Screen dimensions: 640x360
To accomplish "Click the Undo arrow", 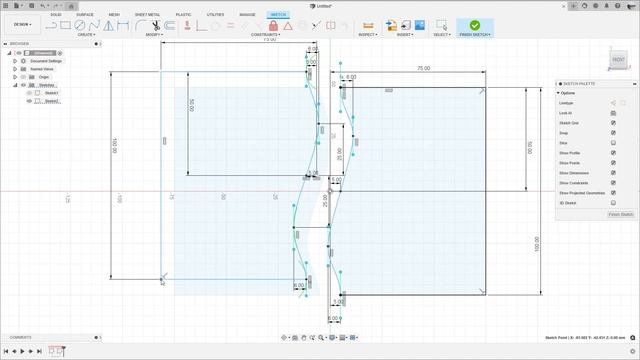I will pos(42,6).
